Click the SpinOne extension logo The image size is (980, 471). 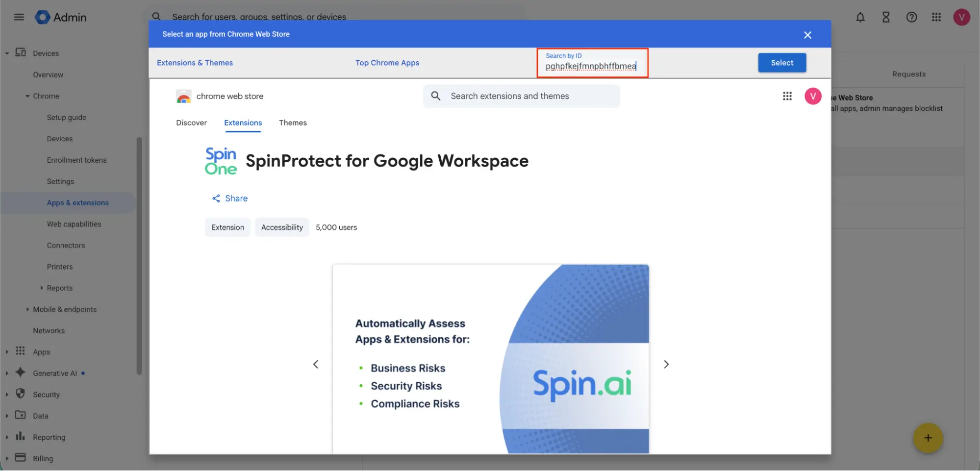click(x=221, y=161)
